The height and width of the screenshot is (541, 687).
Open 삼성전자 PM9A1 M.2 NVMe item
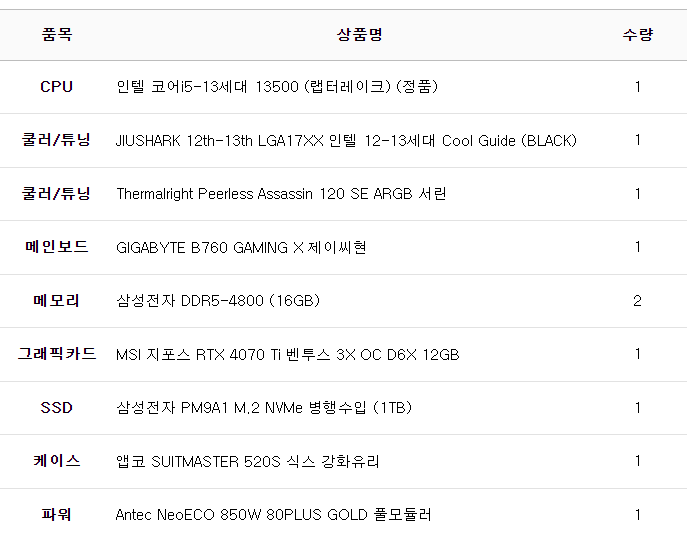(264, 408)
